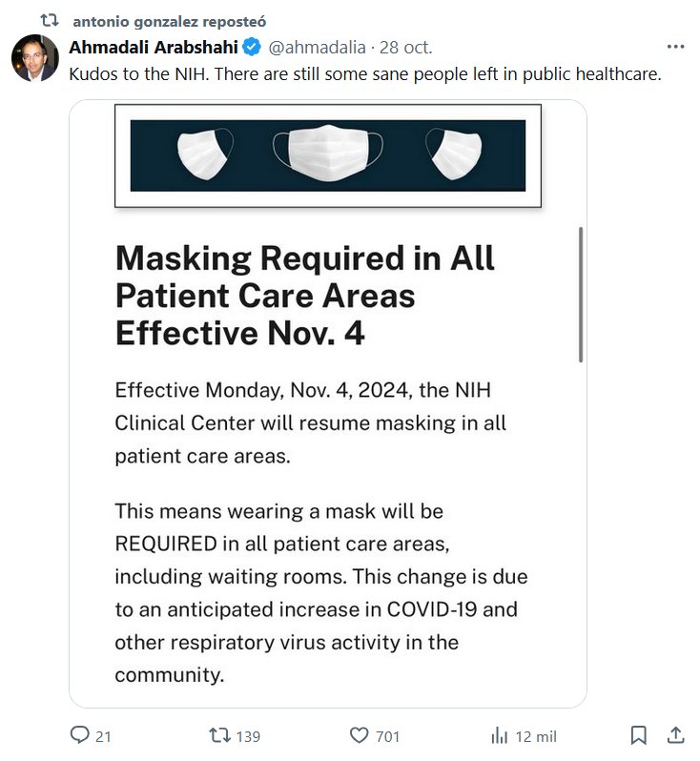Click the scrollbar inside the embedded image
The height and width of the screenshot is (761, 700).
pyautogui.click(x=581, y=294)
